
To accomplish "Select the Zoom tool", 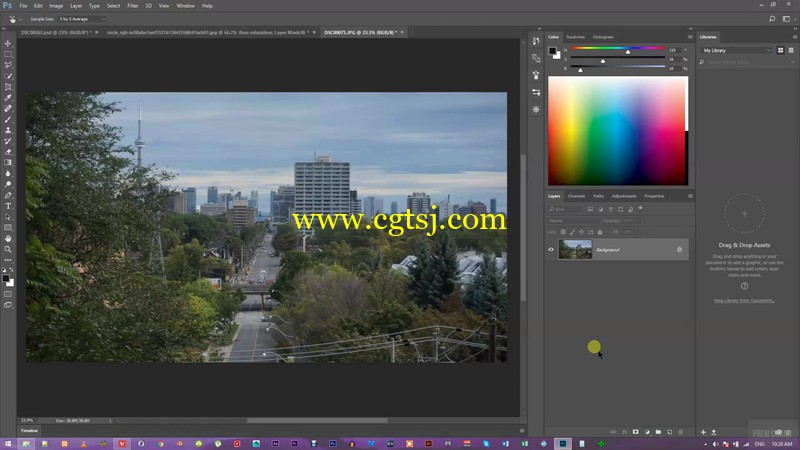I will tap(8, 249).
